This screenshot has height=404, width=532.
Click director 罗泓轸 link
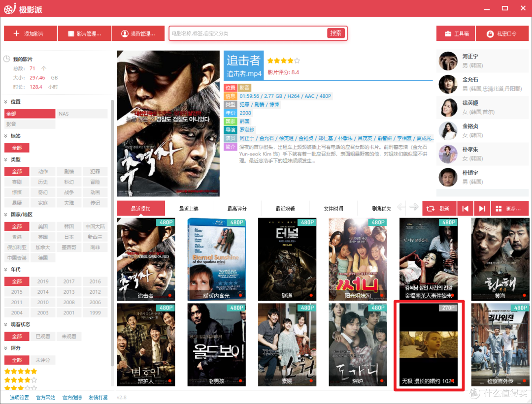click(x=247, y=130)
